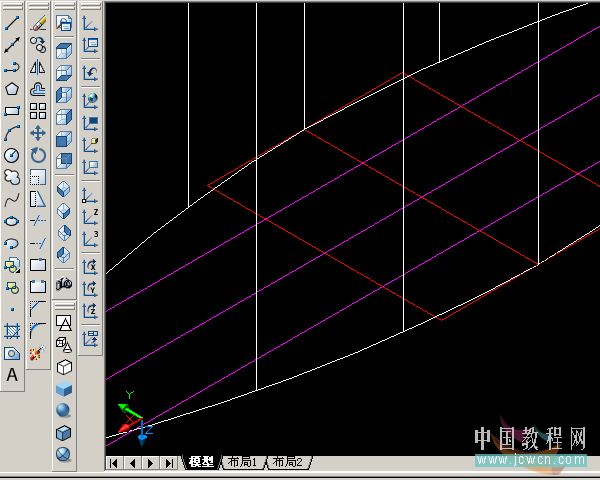Select the Ellipse Arc tool
Screen dimensions: 600x480
(x=12, y=243)
